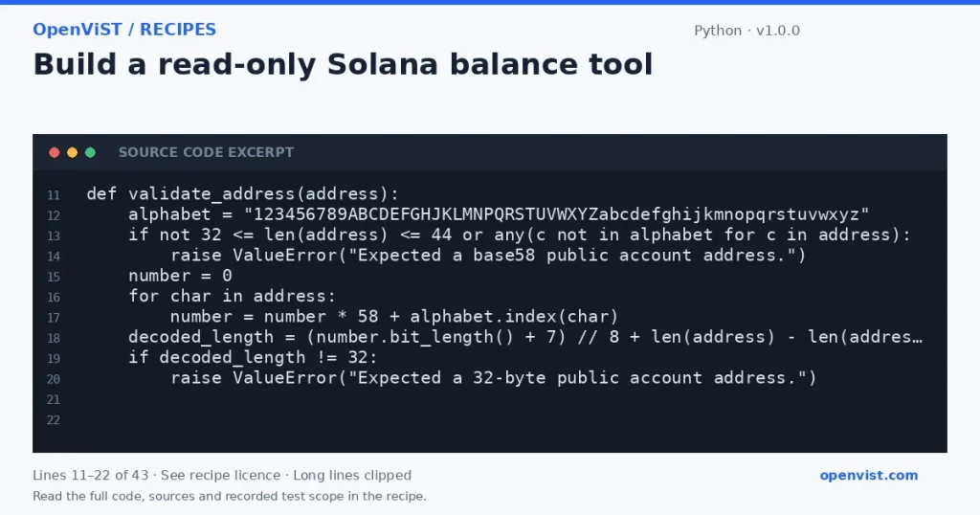This screenshot has width=980, height=515.
Task: Click the 'if not 32 <= len(address)' line
Action: click(520, 235)
